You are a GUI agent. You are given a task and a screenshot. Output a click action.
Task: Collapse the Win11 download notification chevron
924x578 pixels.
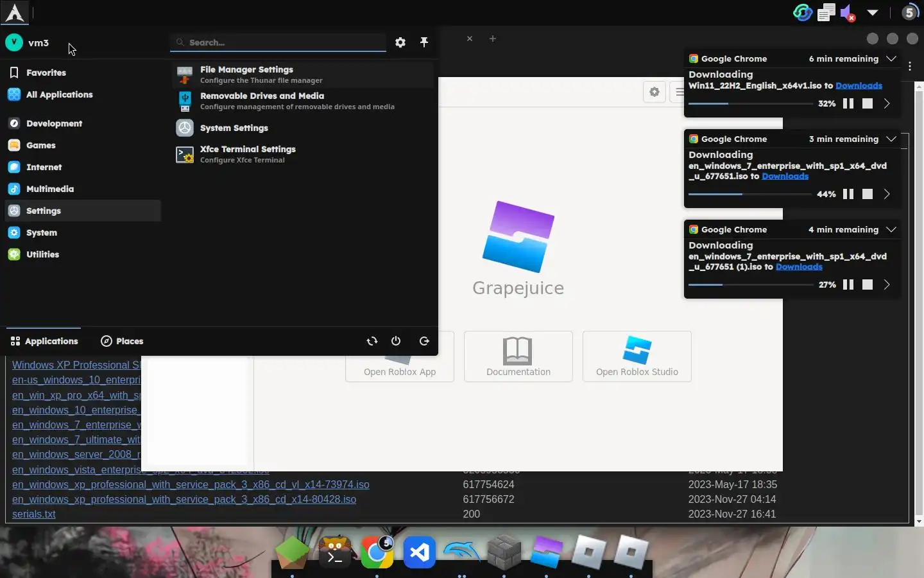[891, 58]
